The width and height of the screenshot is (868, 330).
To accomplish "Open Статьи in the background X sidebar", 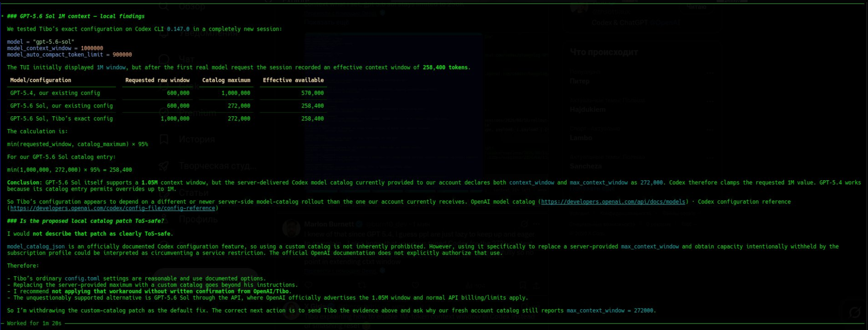I will [x=194, y=192].
